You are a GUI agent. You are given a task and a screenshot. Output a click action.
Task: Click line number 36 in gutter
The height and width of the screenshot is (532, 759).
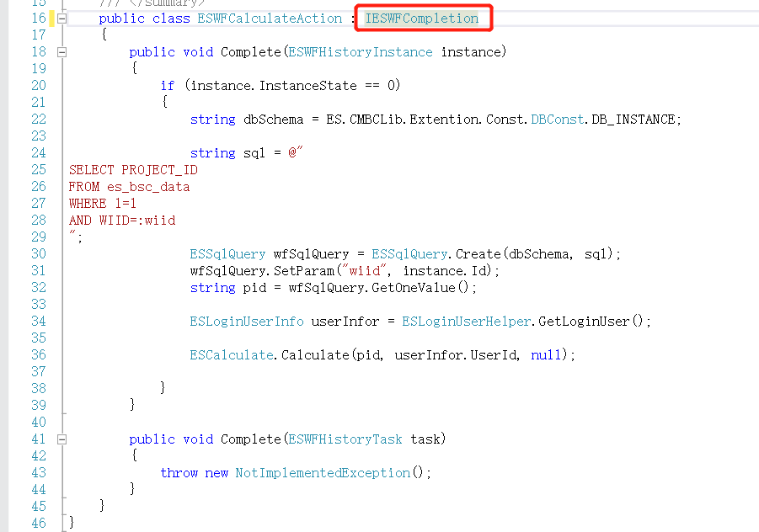pos(39,355)
